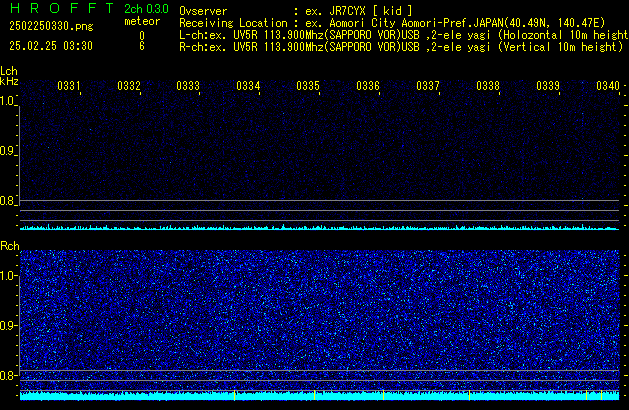This screenshot has width=629, height=410.
Task: Click the 0338 time marker
Action: pyautogui.click(x=488, y=86)
